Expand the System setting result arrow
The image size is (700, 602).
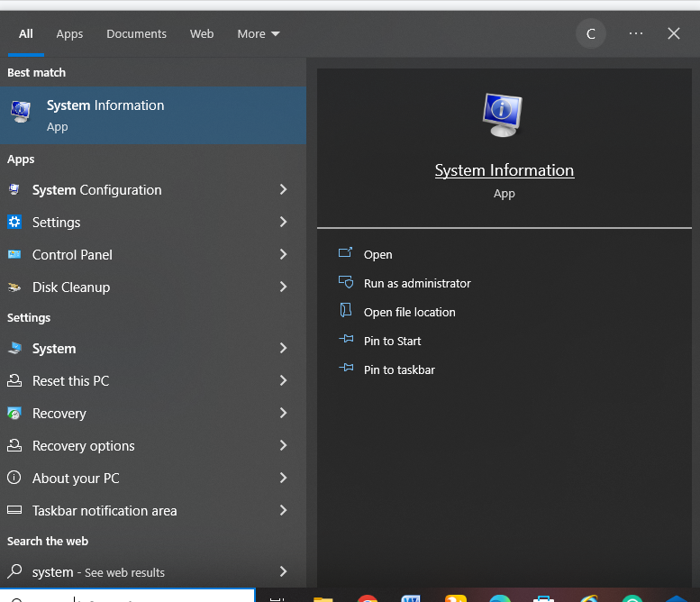pyautogui.click(x=283, y=348)
